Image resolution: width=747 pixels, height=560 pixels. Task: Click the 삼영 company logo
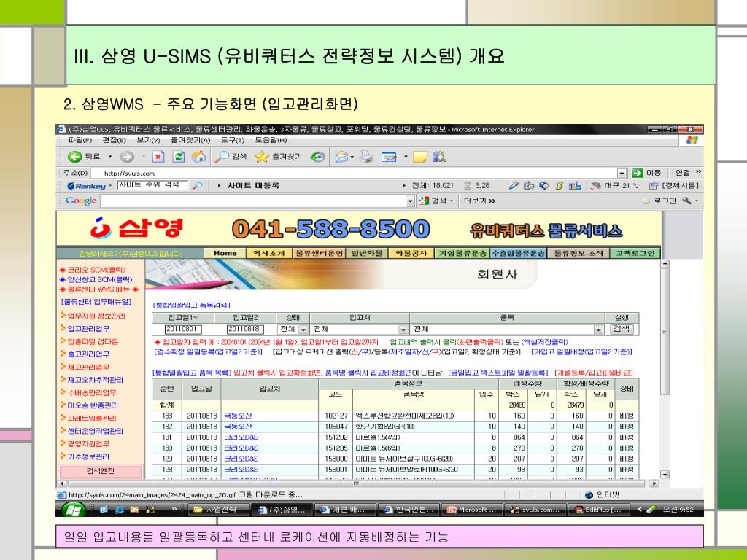click(136, 228)
